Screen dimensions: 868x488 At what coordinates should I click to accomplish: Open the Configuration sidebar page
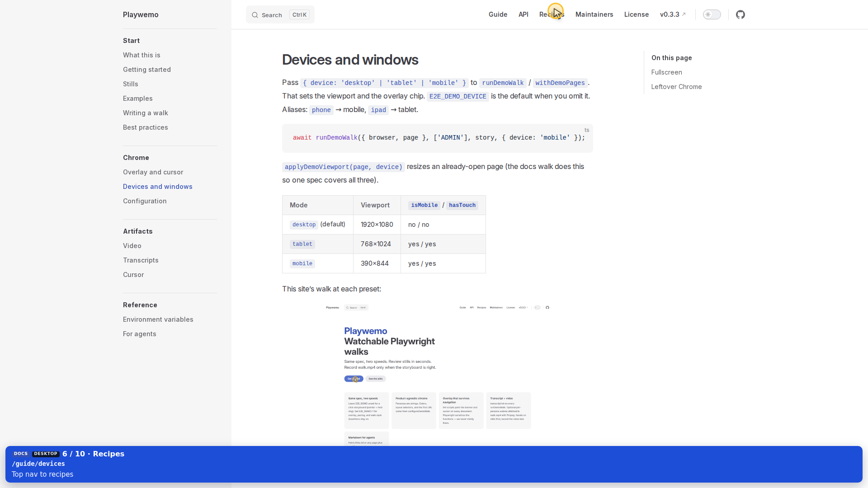tap(145, 201)
